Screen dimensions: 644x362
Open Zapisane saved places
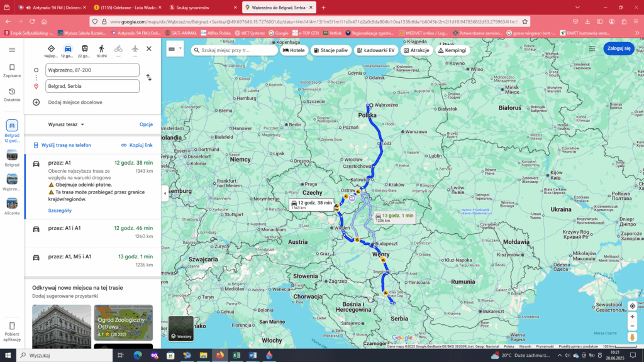coord(12,70)
